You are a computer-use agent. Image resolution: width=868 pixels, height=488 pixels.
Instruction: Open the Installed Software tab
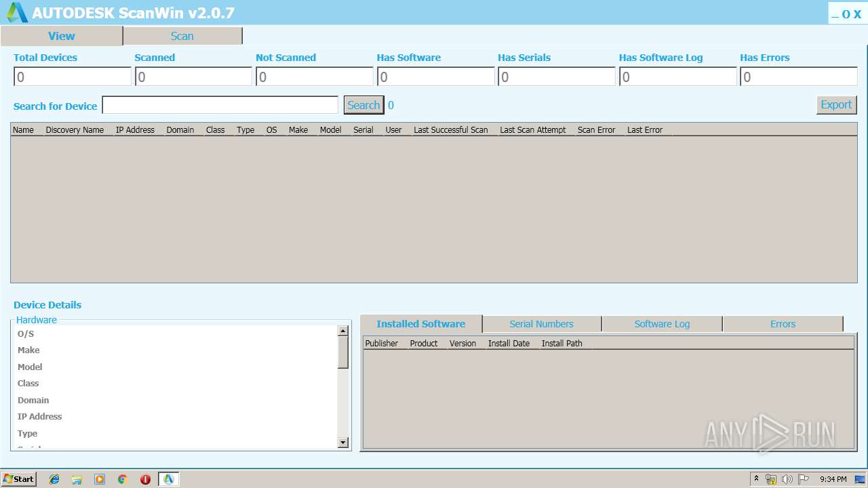[x=421, y=324]
